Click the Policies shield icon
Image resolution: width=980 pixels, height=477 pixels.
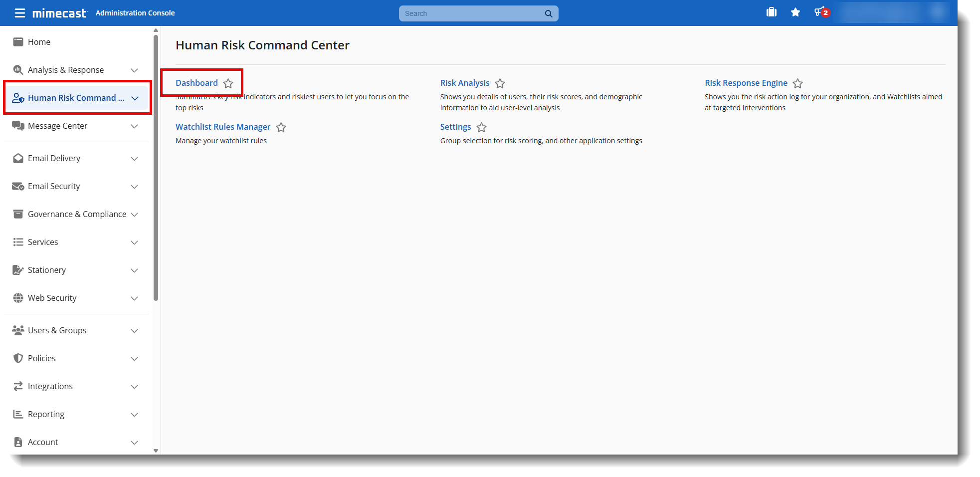click(x=18, y=358)
